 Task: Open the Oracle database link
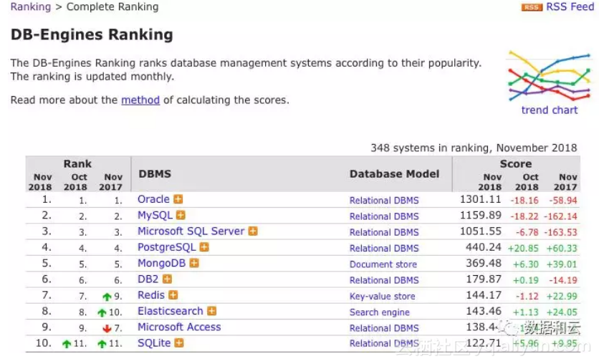[153, 199]
